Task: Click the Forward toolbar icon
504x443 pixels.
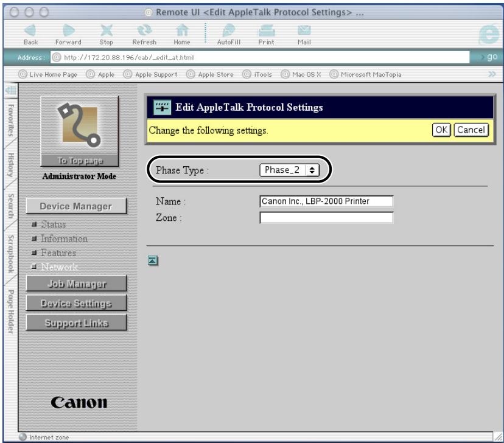Action: pos(68,30)
